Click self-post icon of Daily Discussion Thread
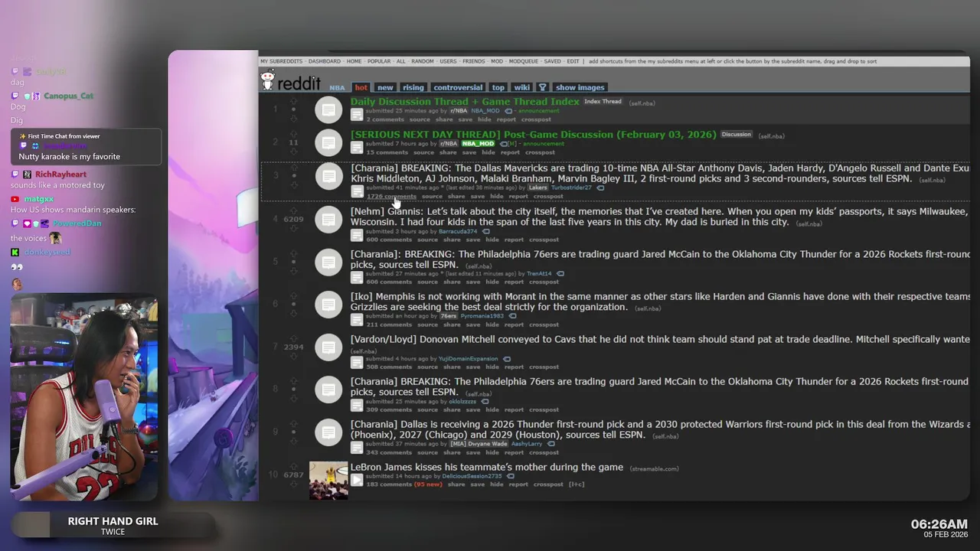 click(328, 109)
